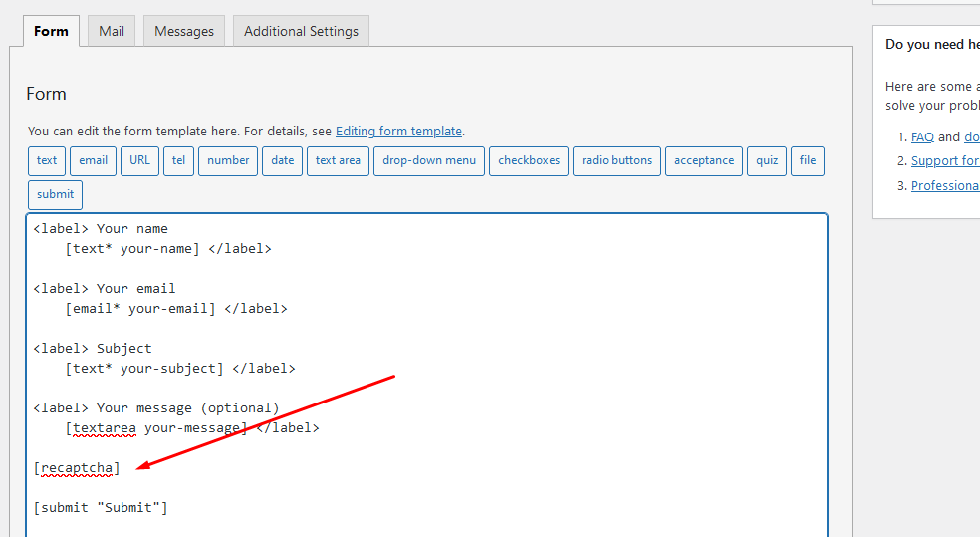Open the Professional services link
Screen dimensions: 980x537
[945, 186]
